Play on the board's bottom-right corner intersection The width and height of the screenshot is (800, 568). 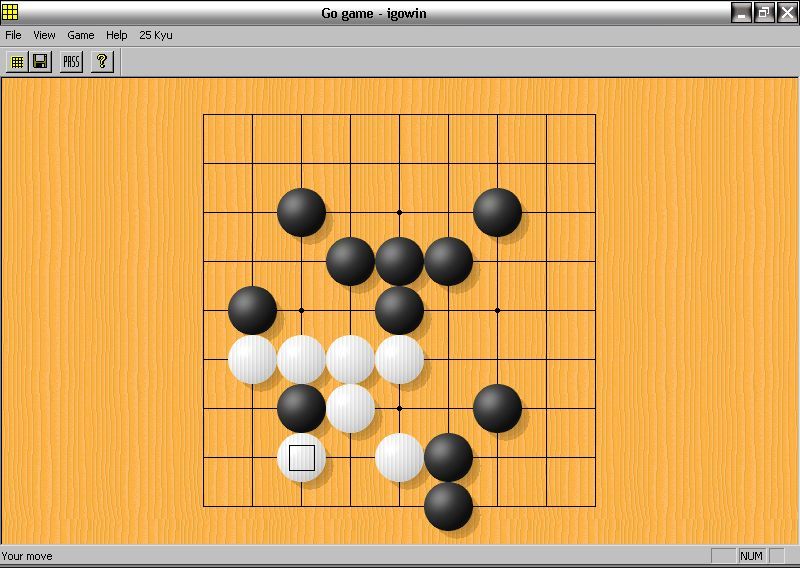coord(595,506)
